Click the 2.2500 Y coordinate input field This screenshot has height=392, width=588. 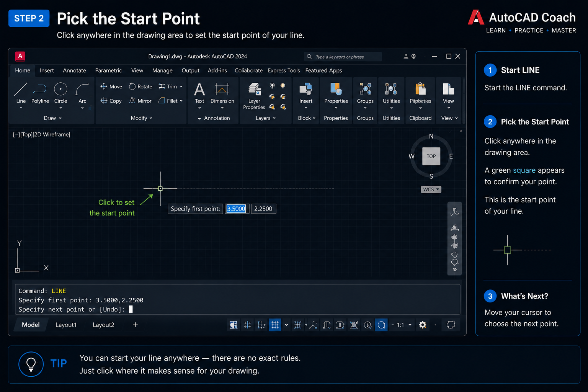263,209
